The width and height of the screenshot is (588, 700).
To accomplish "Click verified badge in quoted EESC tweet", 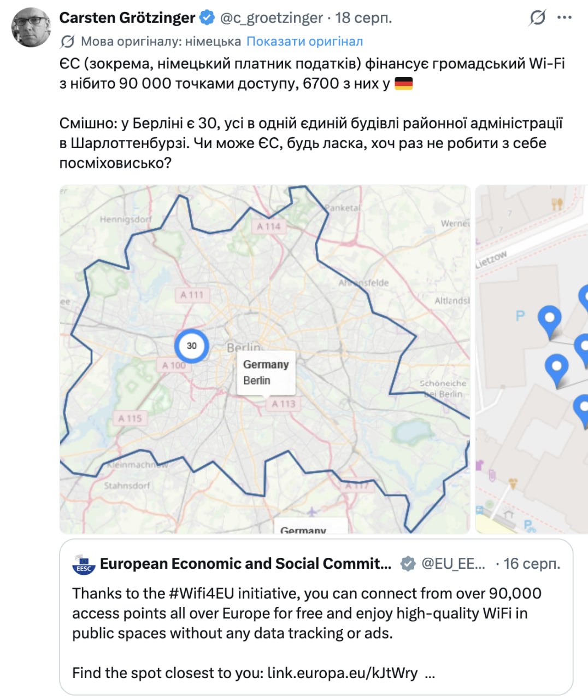I will [408, 564].
